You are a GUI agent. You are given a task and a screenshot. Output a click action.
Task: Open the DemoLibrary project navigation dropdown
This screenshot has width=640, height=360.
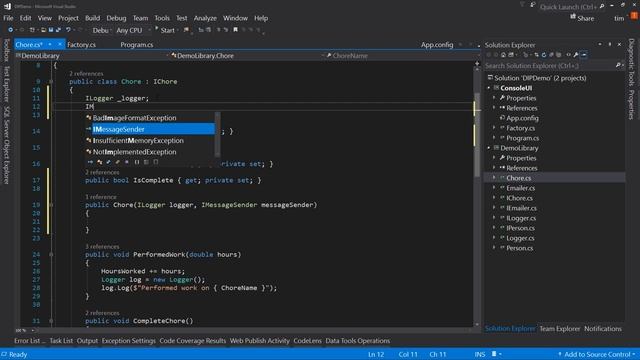tap(92, 56)
